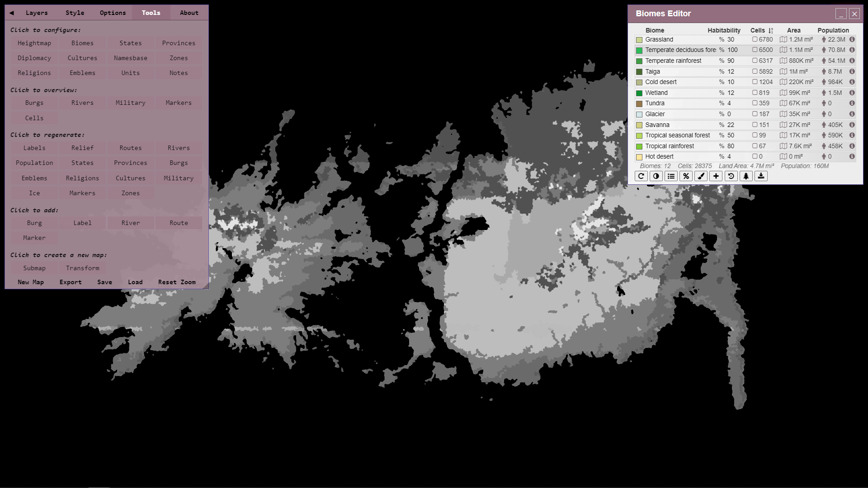Screen dimensions: 868x488
Task: Minimize the Biomes Editor dialog
Action: [841, 14]
